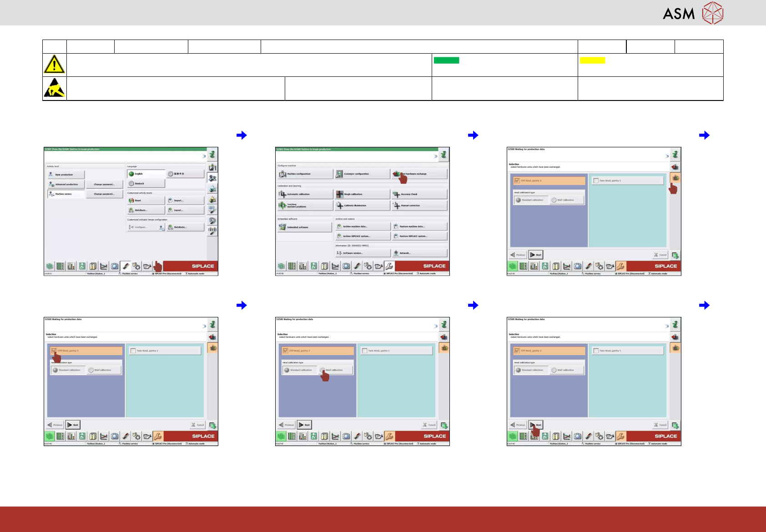Select screwdriver icon on Activity level screen toolbar

pos(126,266)
